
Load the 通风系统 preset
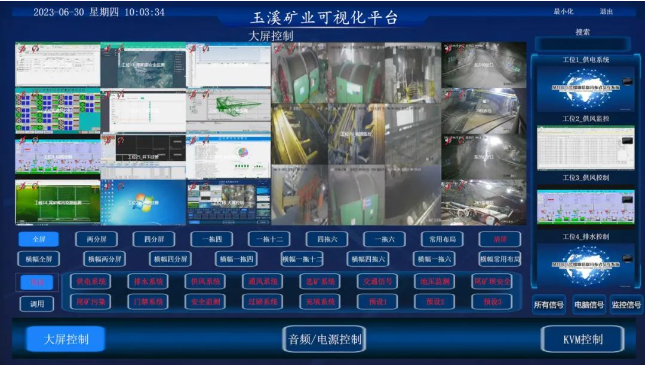[x=262, y=282]
